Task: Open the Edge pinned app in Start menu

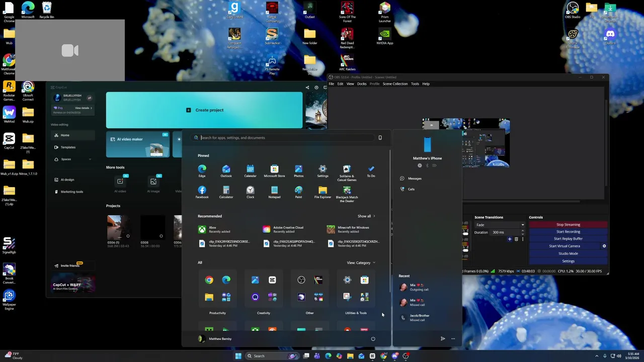Action: tap(202, 171)
